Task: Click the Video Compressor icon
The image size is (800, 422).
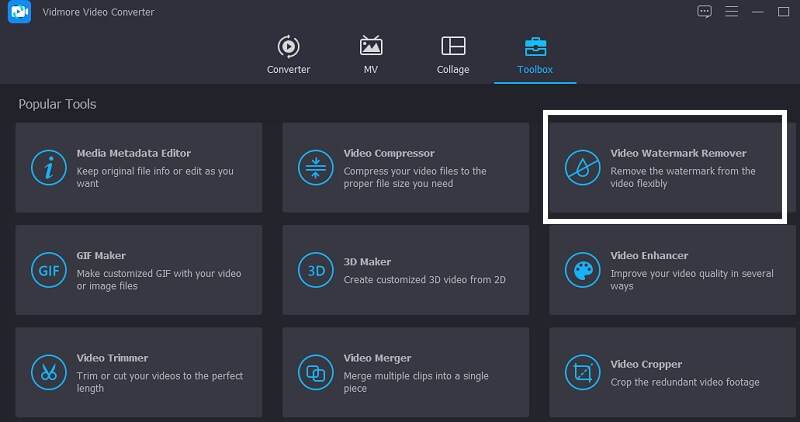Action: (x=315, y=168)
